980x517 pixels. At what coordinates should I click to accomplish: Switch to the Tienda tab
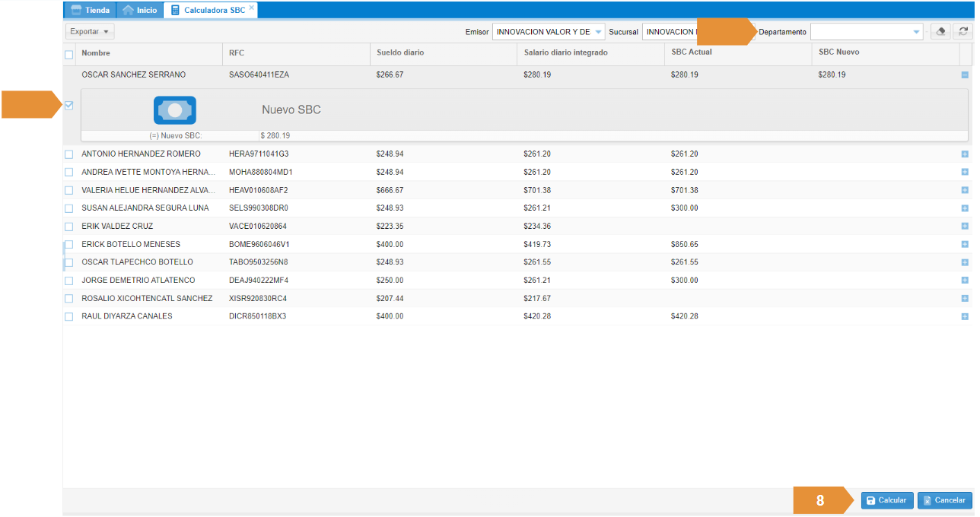[91, 11]
